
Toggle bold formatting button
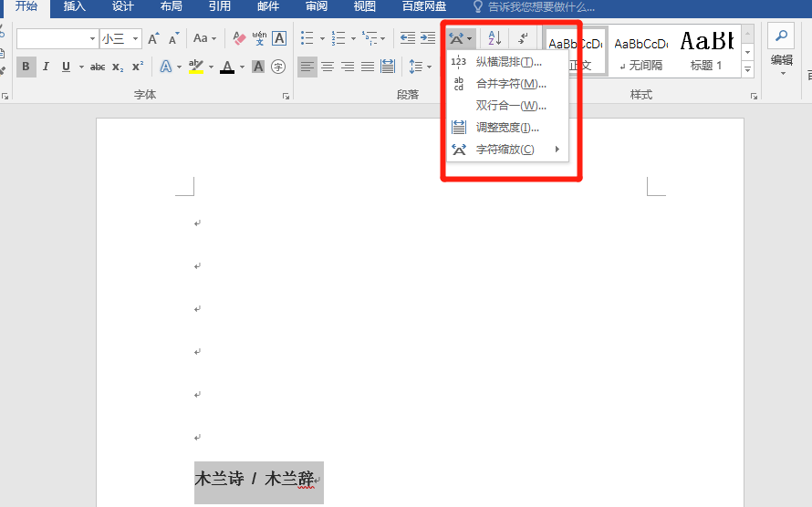click(26, 67)
